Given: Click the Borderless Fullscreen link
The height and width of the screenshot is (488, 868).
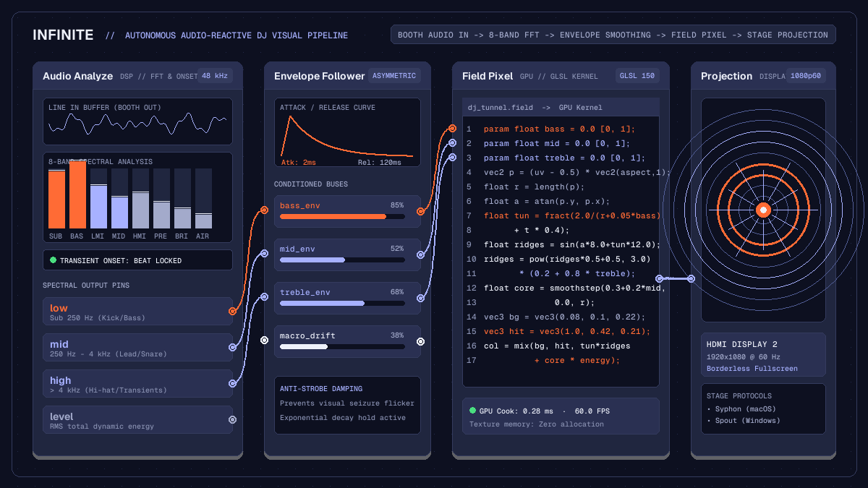Looking at the screenshot, I should click(752, 369).
